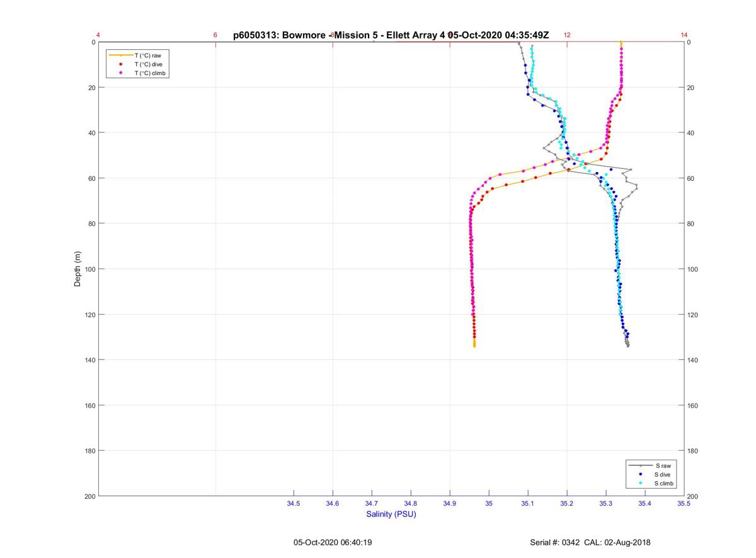Screen dimensions: 756x558
Task: Click the 20 tick on right depth axis
Action: tap(691, 88)
